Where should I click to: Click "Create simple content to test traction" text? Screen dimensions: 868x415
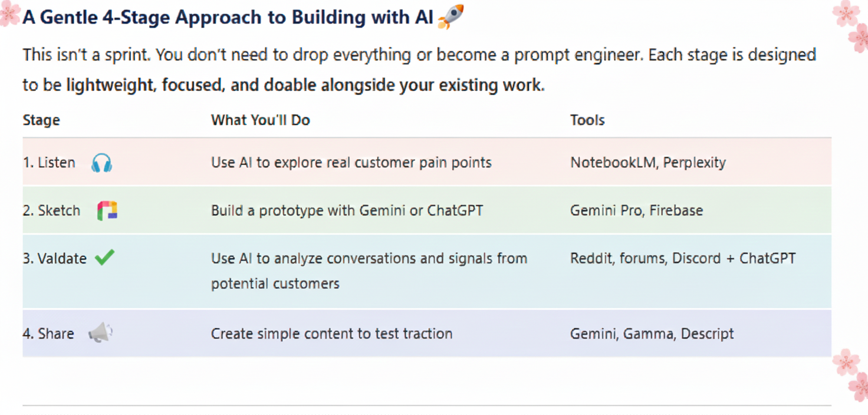(331, 334)
